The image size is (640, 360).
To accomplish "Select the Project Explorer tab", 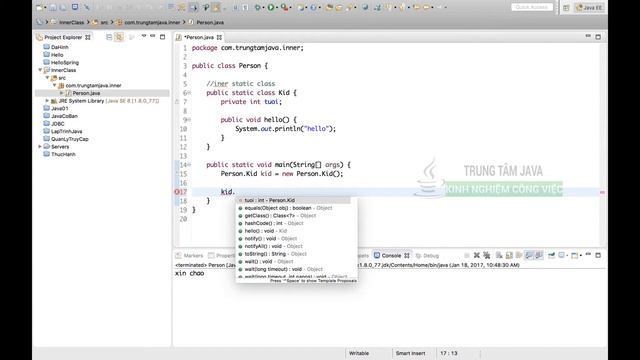I will [x=63, y=37].
